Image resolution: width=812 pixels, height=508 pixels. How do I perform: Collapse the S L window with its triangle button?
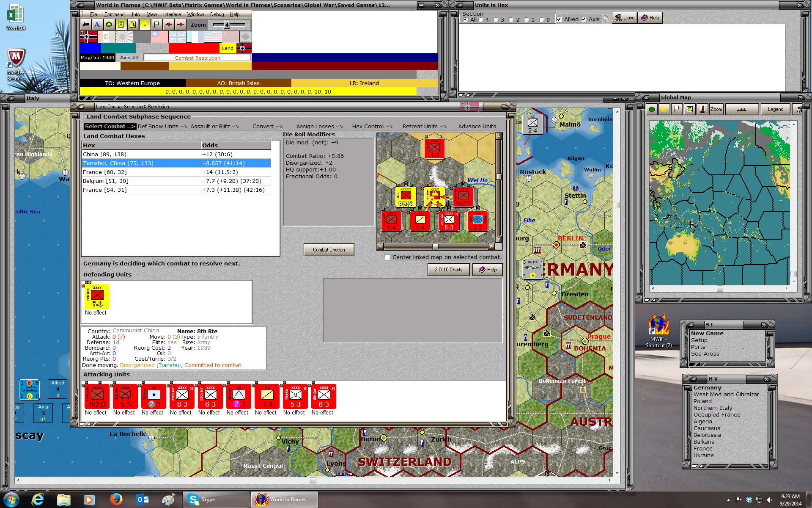pos(690,325)
